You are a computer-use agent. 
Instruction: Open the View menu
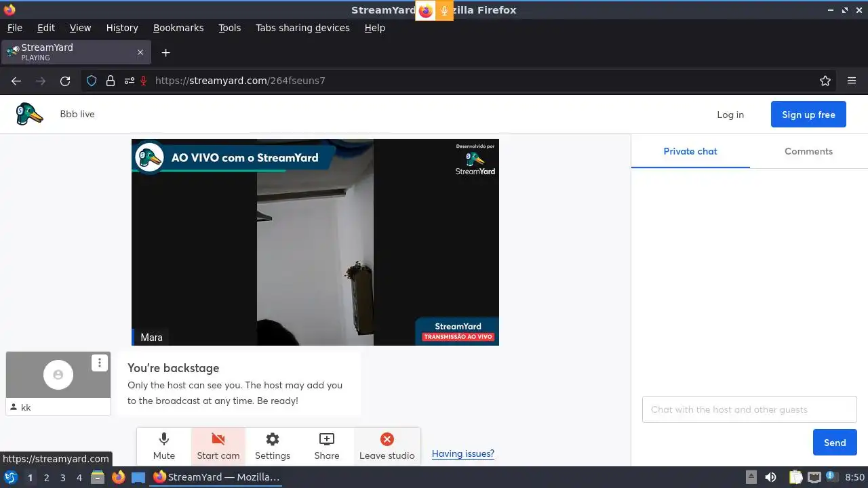[x=80, y=28]
